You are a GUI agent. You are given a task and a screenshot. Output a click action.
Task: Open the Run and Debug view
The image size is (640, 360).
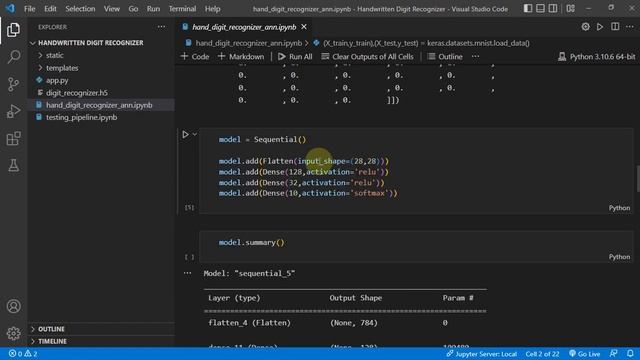click(13, 111)
